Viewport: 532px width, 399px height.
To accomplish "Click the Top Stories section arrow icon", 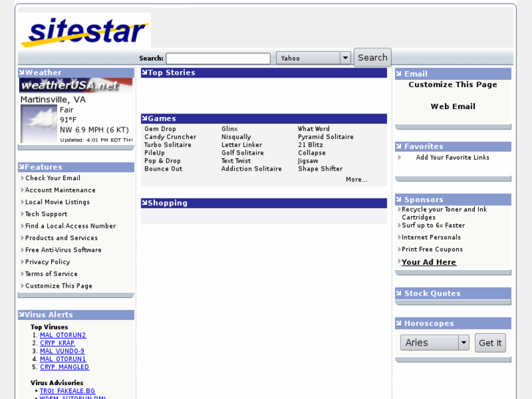I will (x=145, y=72).
